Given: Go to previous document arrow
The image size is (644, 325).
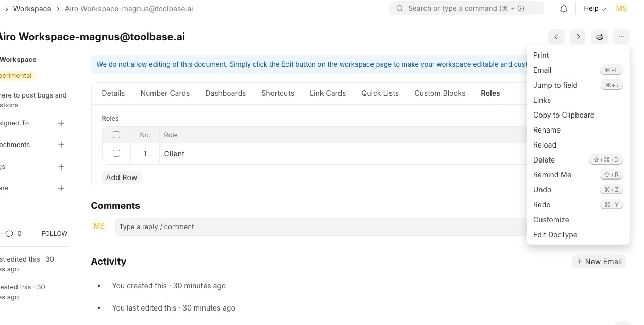Looking at the screenshot, I should coord(556,37).
